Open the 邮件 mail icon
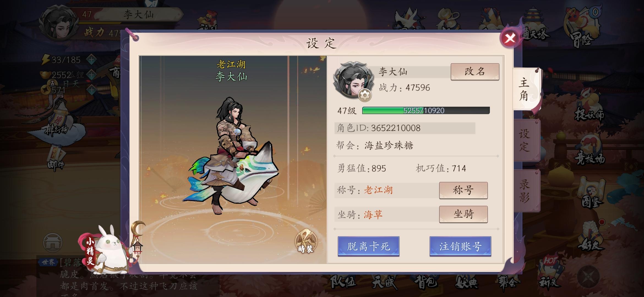The image size is (644, 297). (56, 159)
